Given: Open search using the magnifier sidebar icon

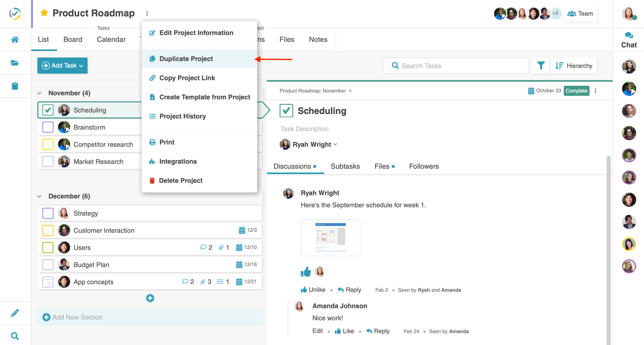Looking at the screenshot, I should tap(15, 336).
